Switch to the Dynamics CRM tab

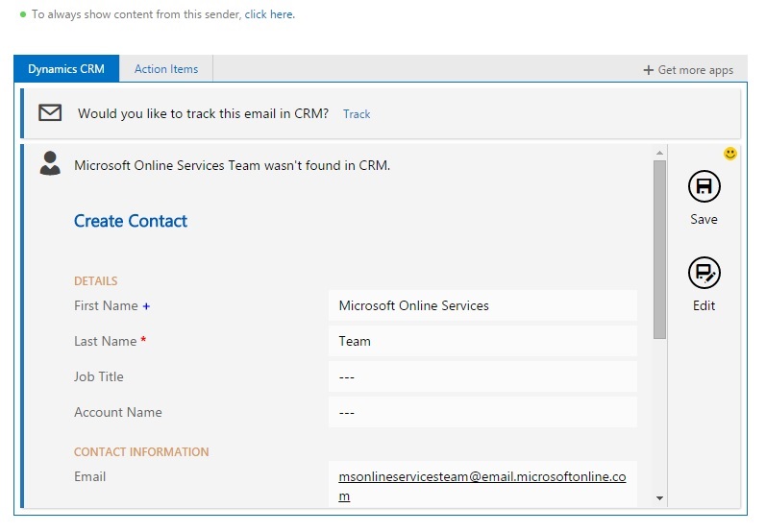[66, 68]
